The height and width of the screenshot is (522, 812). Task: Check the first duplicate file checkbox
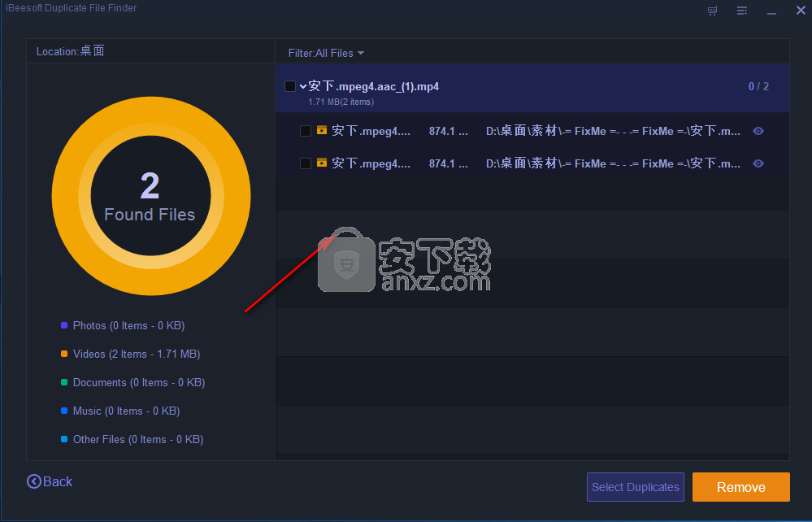(306, 131)
